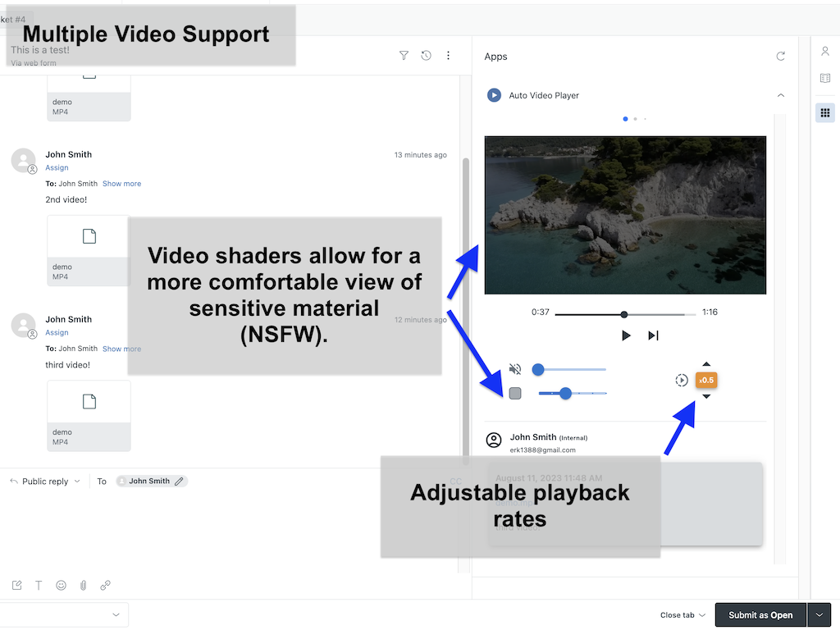Screen dimensions: 840x630
Task: Click the reply text input area
Action: pyautogui.click(x=231, y=533)
